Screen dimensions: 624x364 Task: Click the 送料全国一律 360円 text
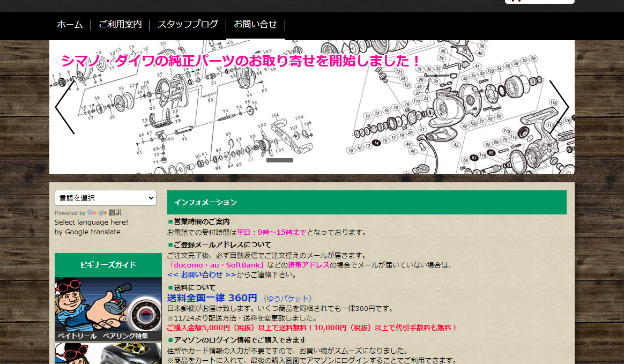(x=212, y=298)
